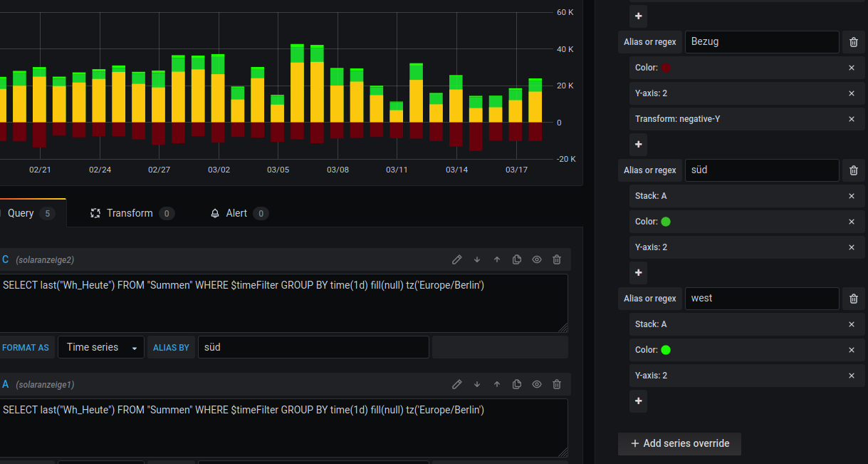Viewport: 868px width, 464px height.
Task: Toggle visibility of query C
Action: [537, 259]
